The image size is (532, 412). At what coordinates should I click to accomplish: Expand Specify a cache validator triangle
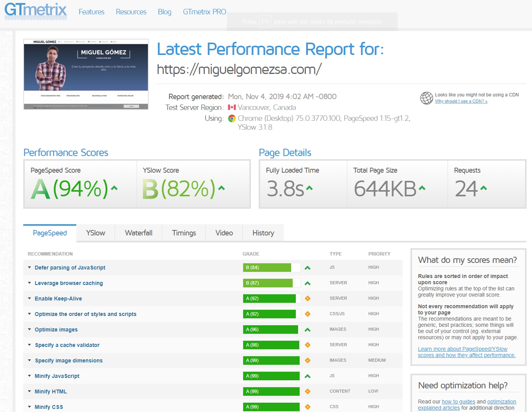pyautogui.click(x=29, y=345)
